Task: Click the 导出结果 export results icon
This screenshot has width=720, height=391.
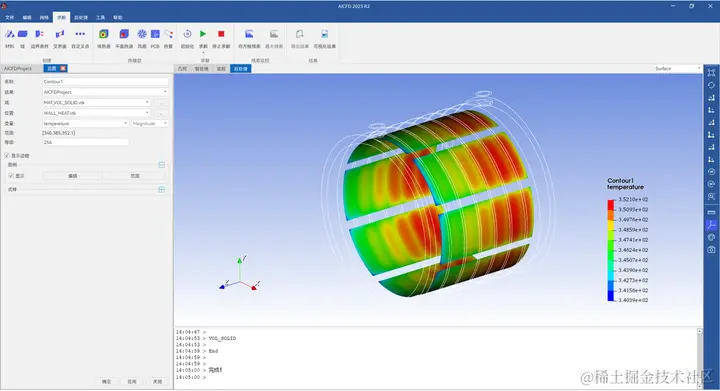Action: [300, 34]
